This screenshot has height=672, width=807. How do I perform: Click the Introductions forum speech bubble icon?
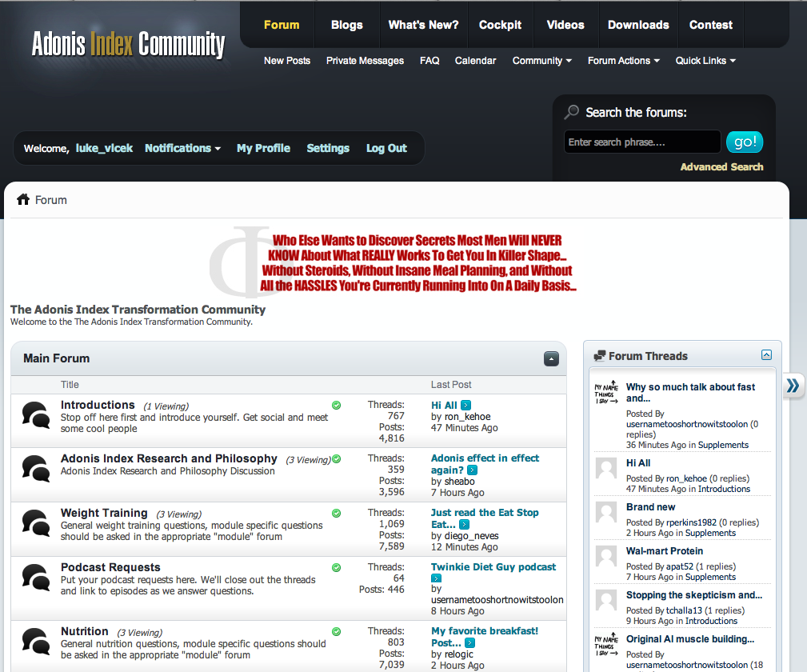point(35,414)
